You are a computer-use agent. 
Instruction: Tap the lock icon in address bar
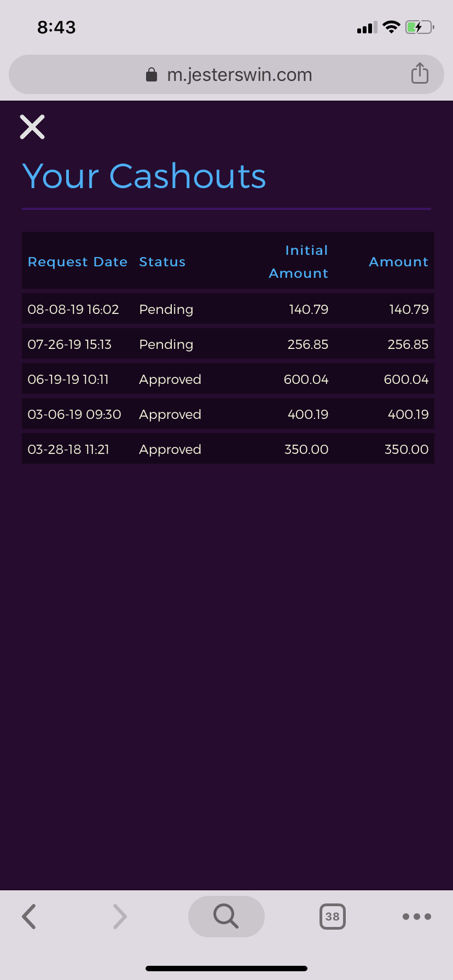pos(152,75)
